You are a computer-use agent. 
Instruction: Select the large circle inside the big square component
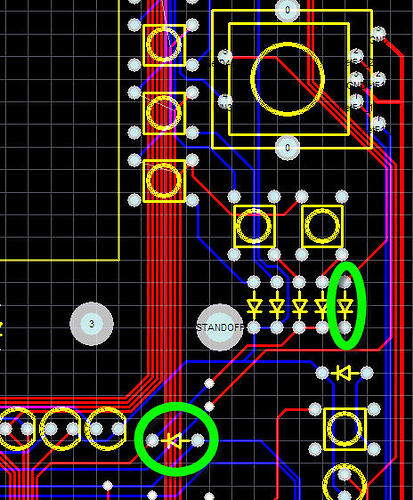[x=287, y=79]
